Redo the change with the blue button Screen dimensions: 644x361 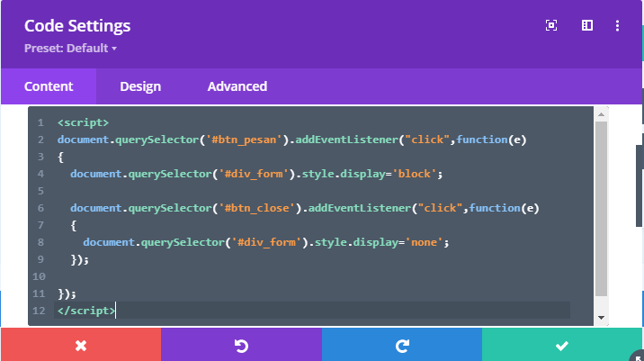(402, 346)
